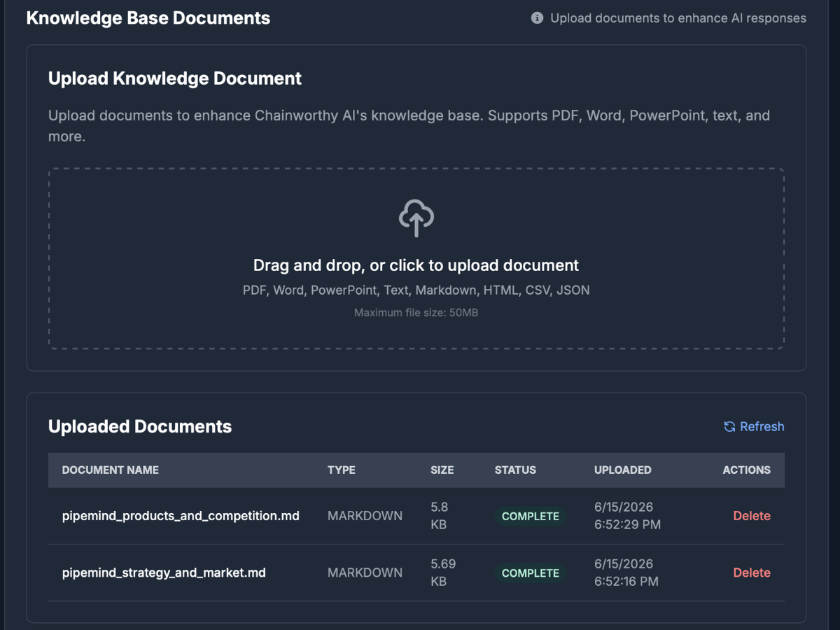Click the info icon beside upload hint
This screenshot has height=630, width=840.
tap(537, 18)
